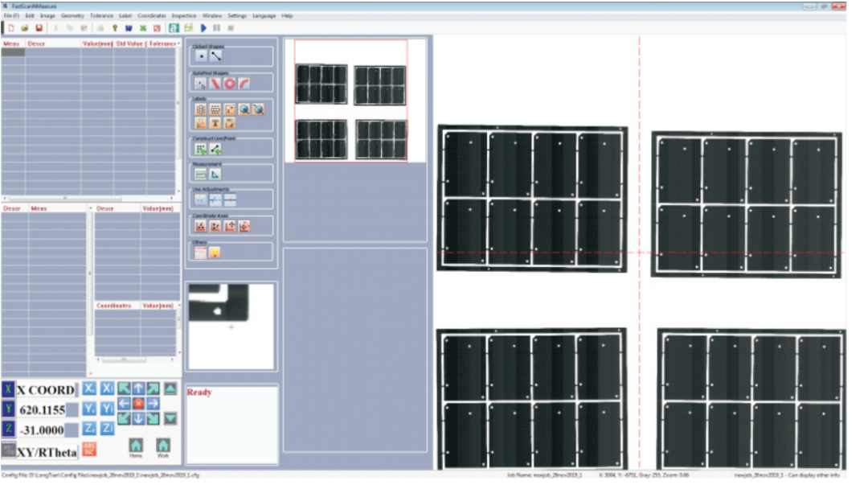Screen dimensions: 868x485
Task: Select the distance measurement tool
Action: click(x=200, y=175)
